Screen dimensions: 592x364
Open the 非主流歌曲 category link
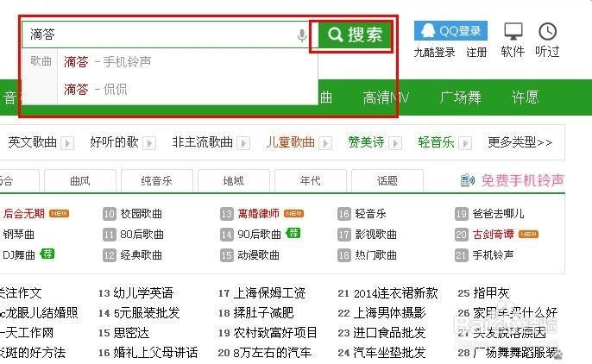coord(202,142)
